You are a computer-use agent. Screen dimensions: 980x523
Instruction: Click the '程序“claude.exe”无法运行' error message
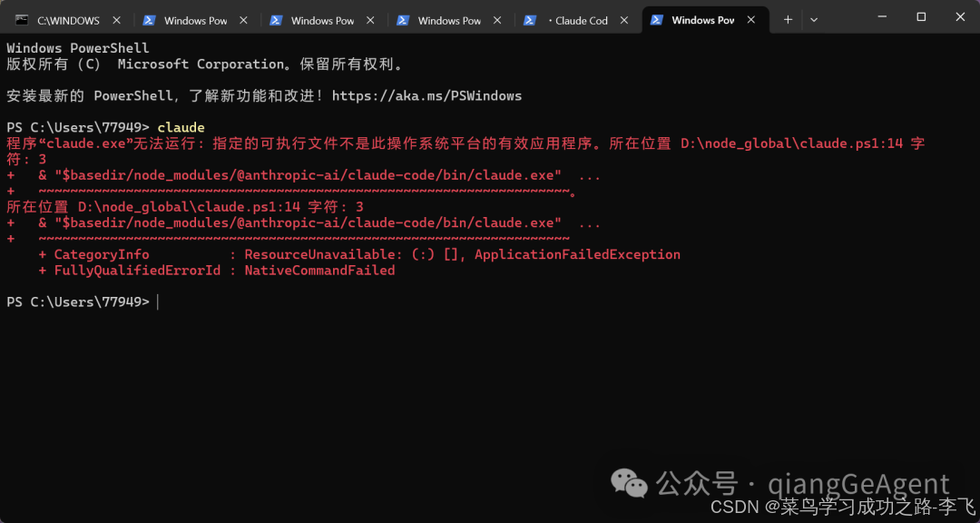click(x=103, y=143)
